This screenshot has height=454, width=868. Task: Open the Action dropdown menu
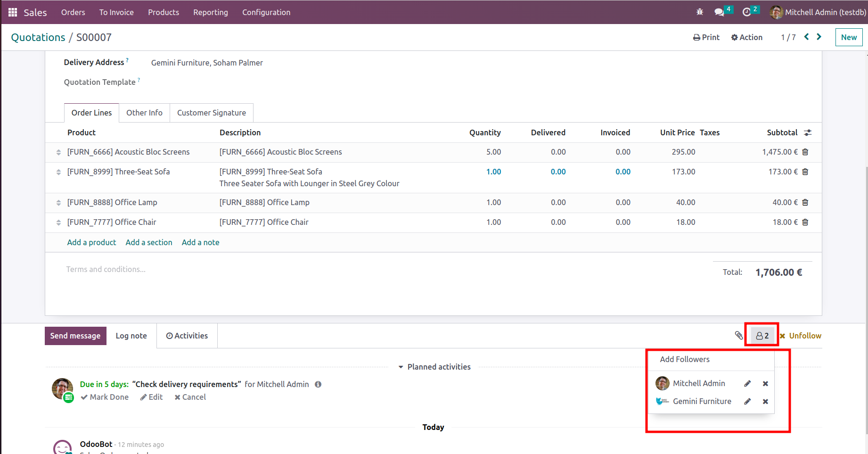(746, 37)
